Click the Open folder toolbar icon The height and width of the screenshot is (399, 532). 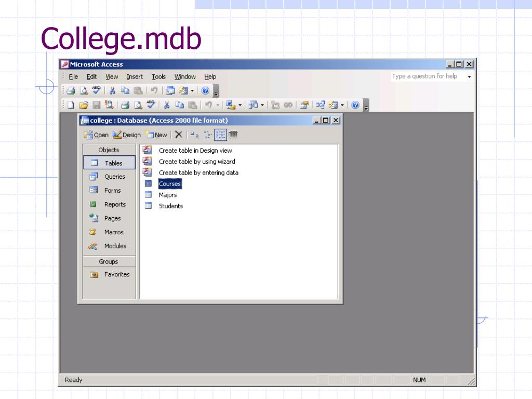84,105
